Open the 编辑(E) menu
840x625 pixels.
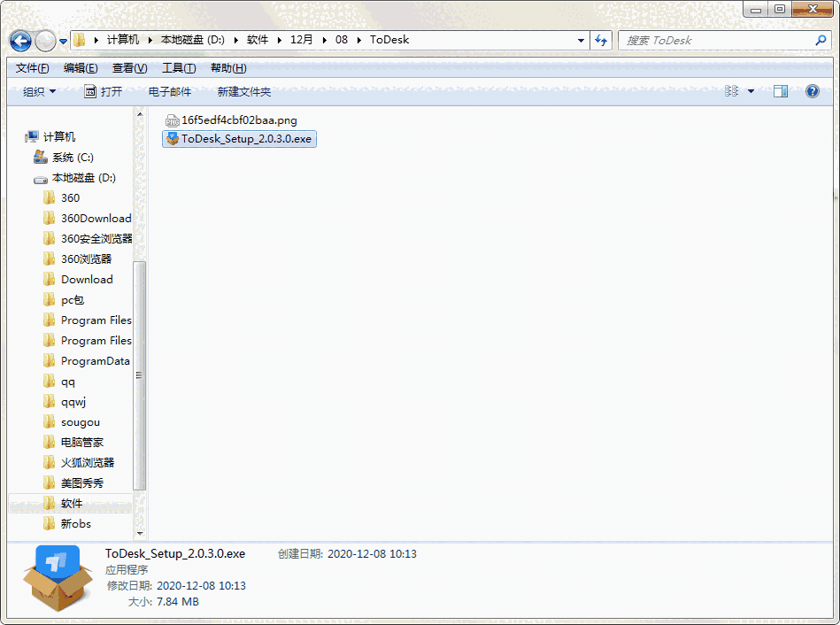tap(81, 68)
